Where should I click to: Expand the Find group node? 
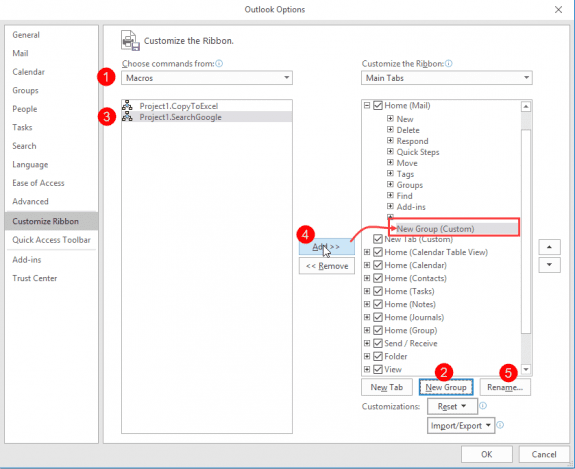tap(390, 195)
